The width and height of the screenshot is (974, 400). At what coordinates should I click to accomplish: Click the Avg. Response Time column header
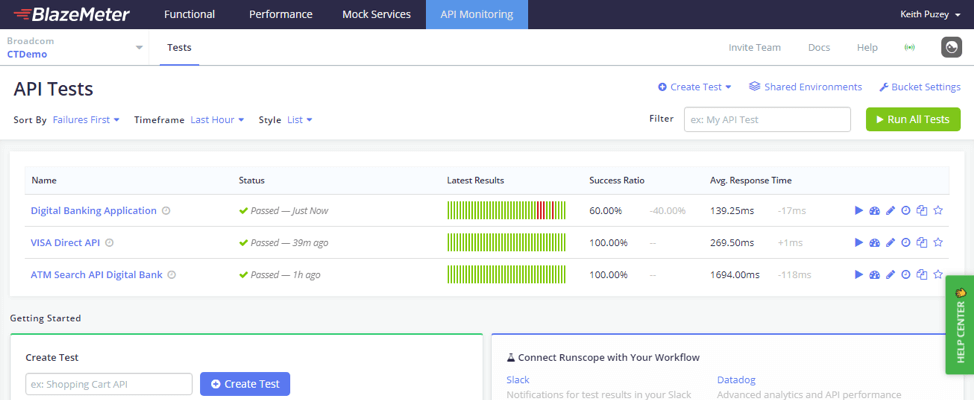750,181
